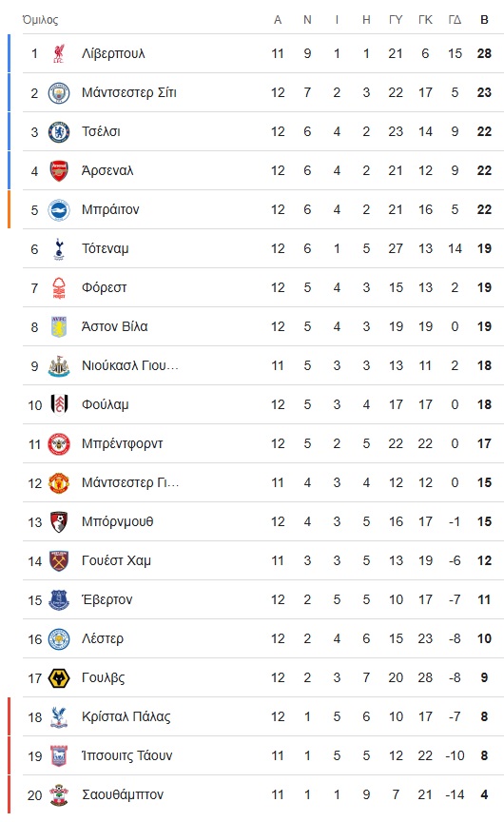Screen dimensions: 504x822
Task: Click the Tottenham cockerel crest
Action: [59, 249]
